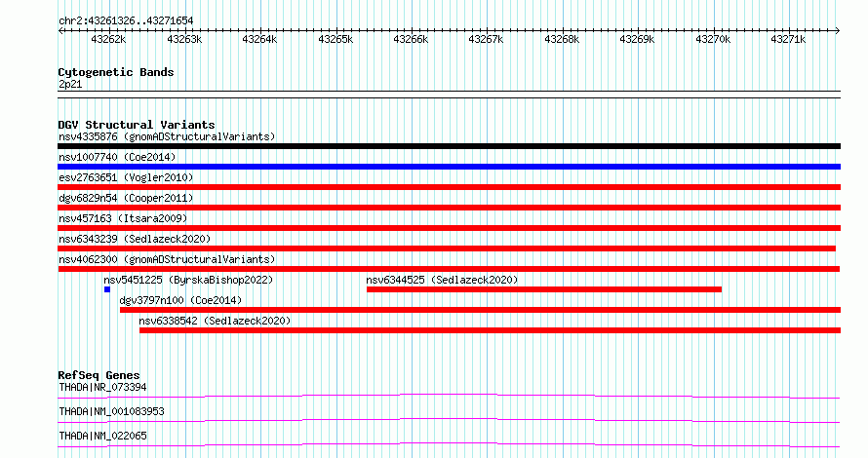Open the THADA|NM_001083953 transcript label
The height and width of the screenshot is (458, 868).
pos(112,411)
